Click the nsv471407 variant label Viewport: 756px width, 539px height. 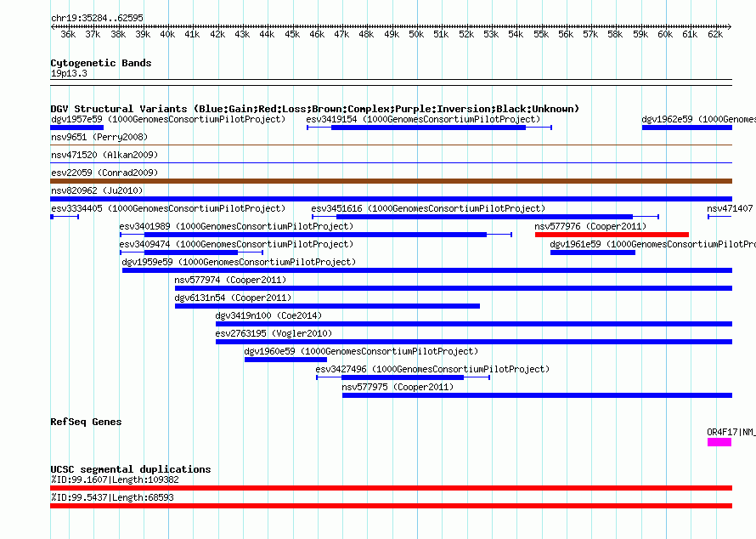tap(730, 208)
